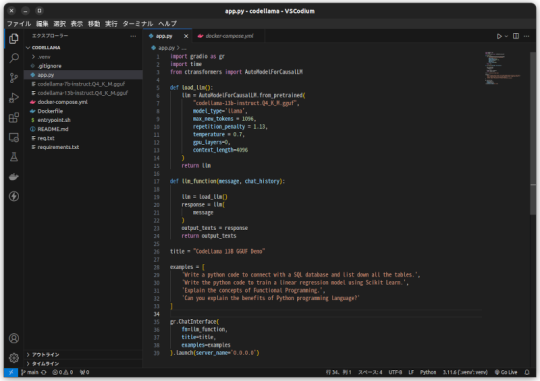Click the Run Python File play button

coord(499,36)
